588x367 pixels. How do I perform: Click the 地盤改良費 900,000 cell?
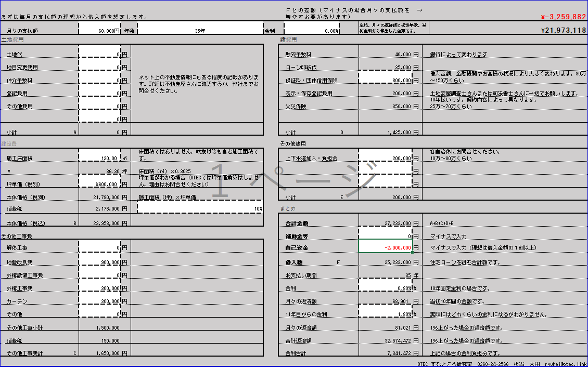(99, 262)
